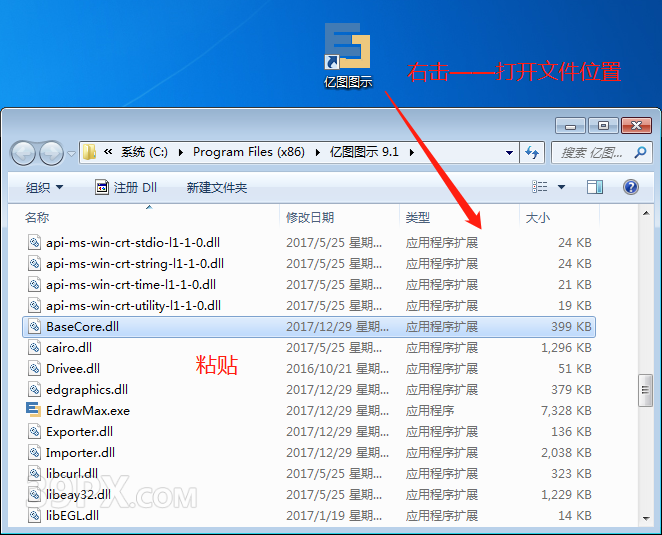Screen dimensions: 662x535
Task: Click the dll icon beside libeay32.dll
Action: [x=34, y=494]
